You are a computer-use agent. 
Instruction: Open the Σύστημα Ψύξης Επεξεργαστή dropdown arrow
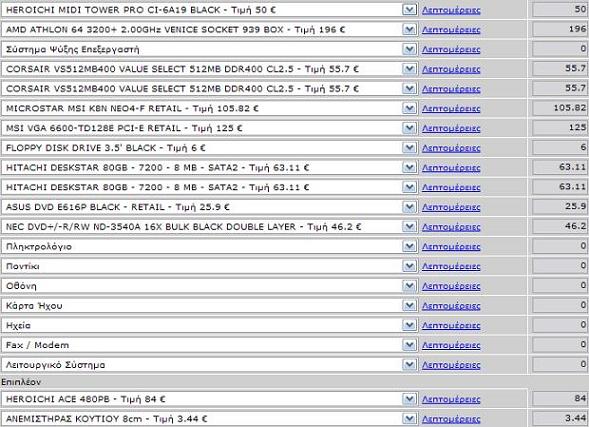click(x=409, y=49)
